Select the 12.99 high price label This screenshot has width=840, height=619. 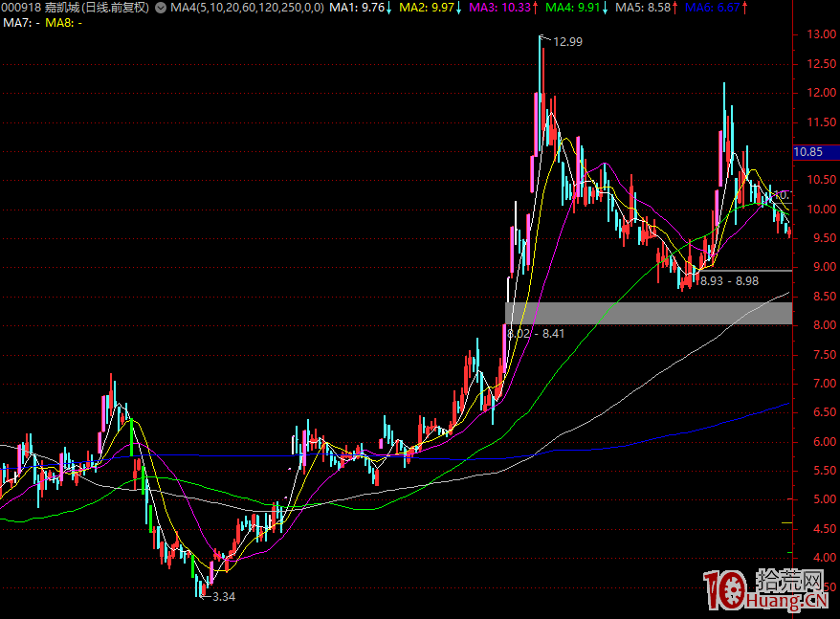pyautogui.click(x=567, y=42)
